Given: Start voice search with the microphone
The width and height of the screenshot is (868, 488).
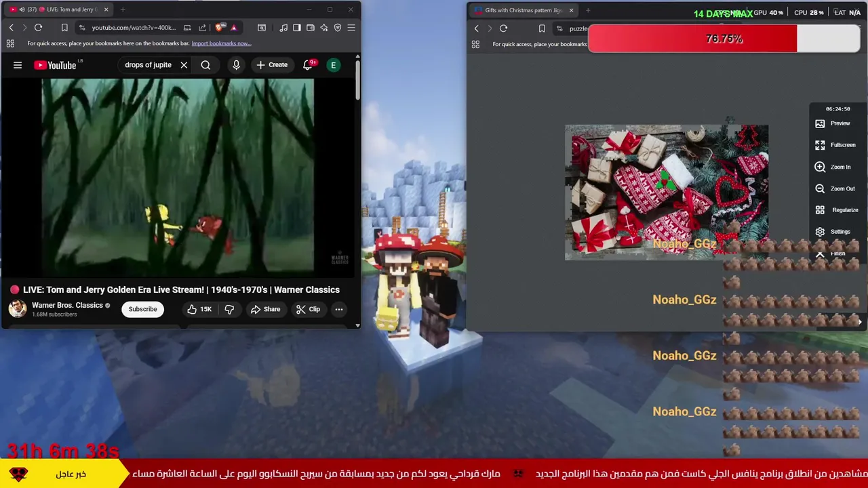Looking at the screenshot, I should [x=236, y=65].
